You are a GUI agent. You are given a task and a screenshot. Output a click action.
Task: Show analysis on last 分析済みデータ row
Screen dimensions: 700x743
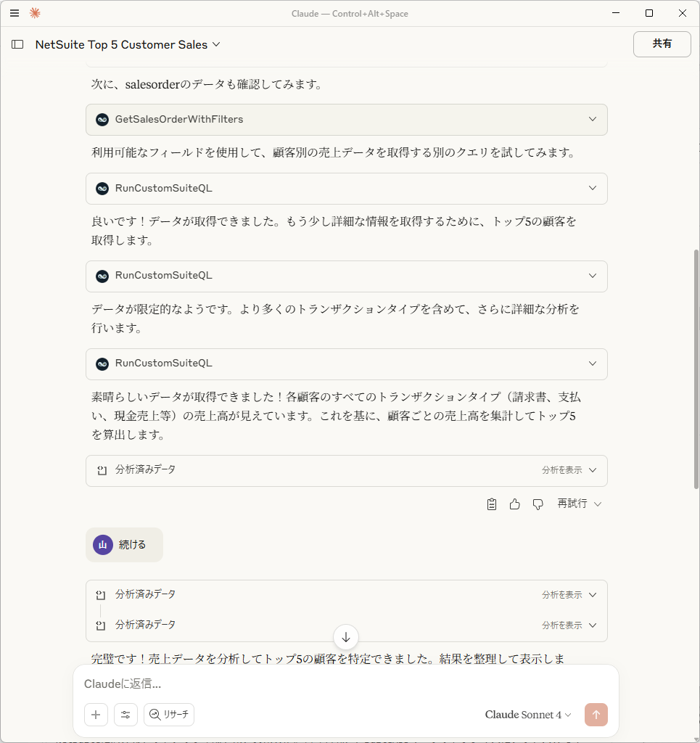click(569, 625)
